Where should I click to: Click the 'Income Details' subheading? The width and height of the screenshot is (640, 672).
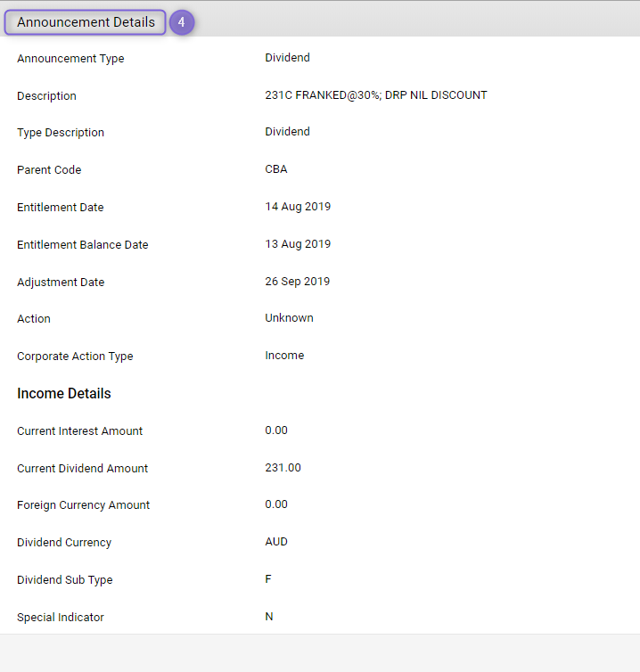click(64, 393)
